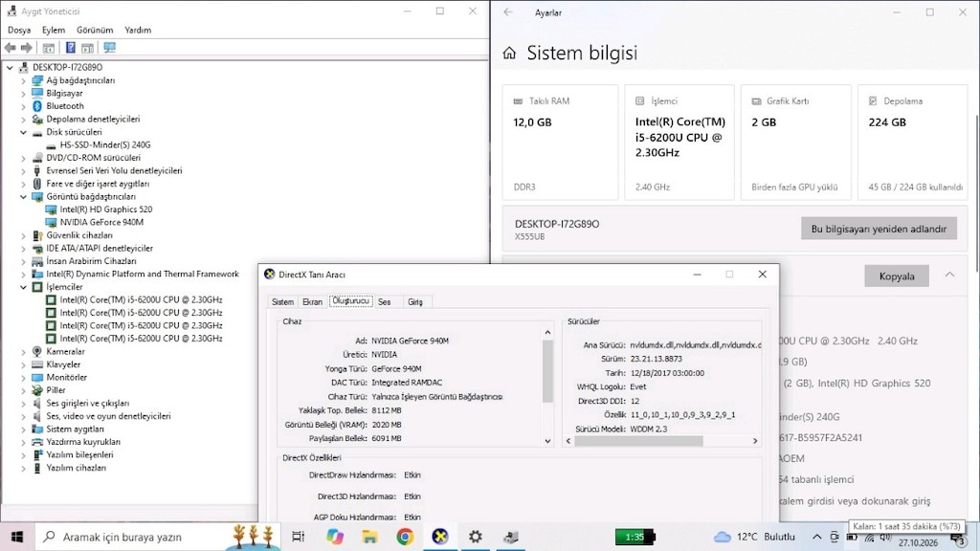Select the DESKTOP-I72G89O root node
This screenshot has width=980, height=551.
(x=68, y=68)
